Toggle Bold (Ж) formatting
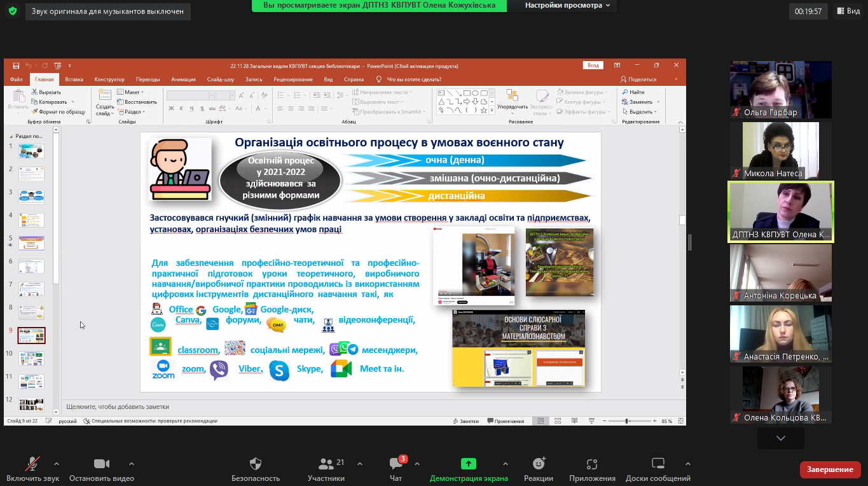The height and width of the screenshot is (486, 868). [x=172, y=109]
